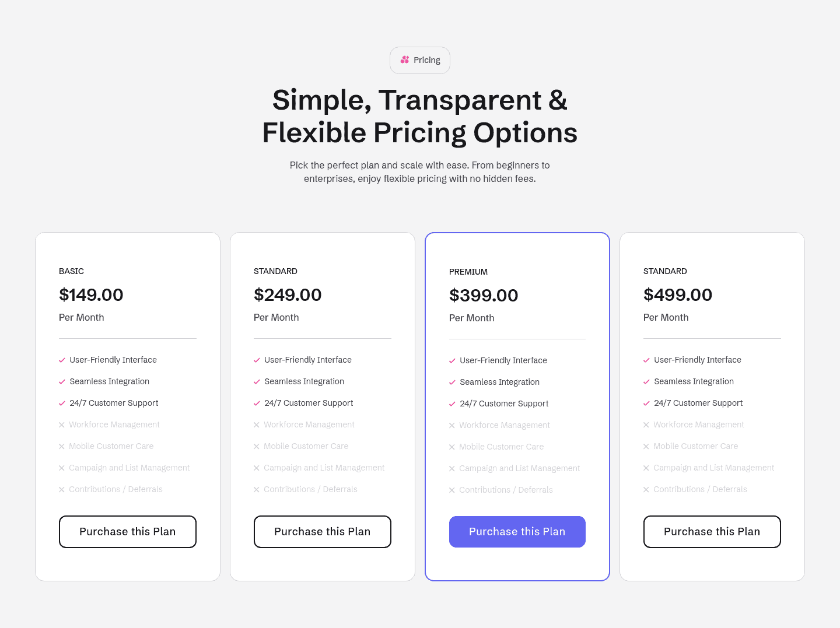This screenshot has height=628, width=840.
Task: Click the checkmark beside Standard's 24/7 Customer Support
Action: click(257, 403)
